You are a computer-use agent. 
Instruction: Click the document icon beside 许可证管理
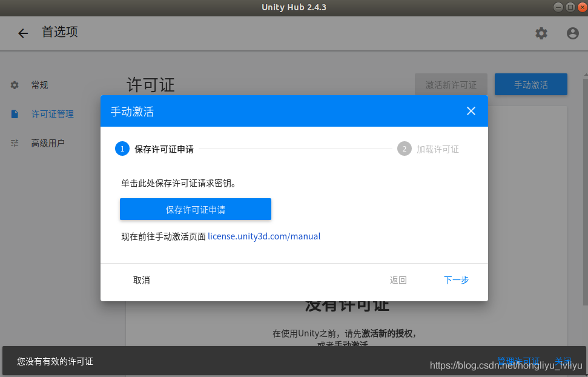point(15,114)
